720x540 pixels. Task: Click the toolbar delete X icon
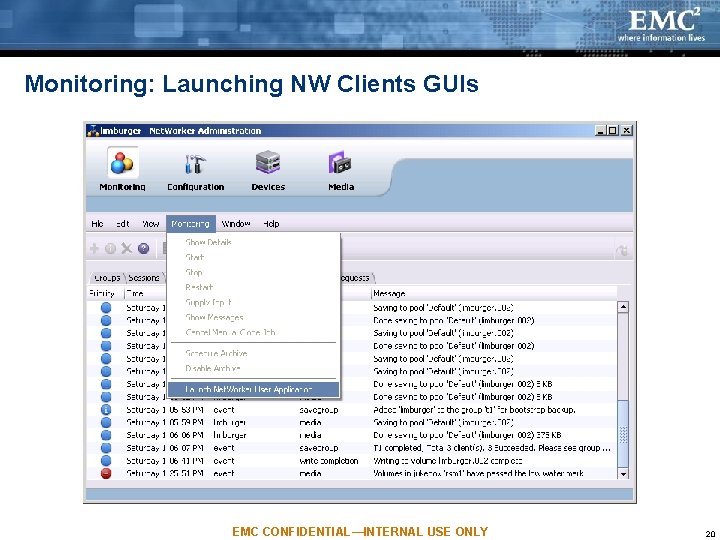[x=126, y=248]
